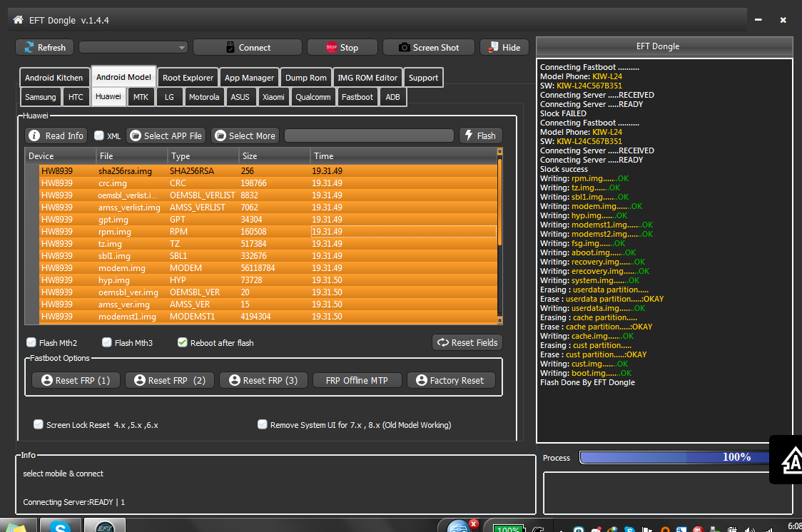Viewport: 802px width, 532px height.
Task: Click the hyp.img file entry
Action: 268,280
